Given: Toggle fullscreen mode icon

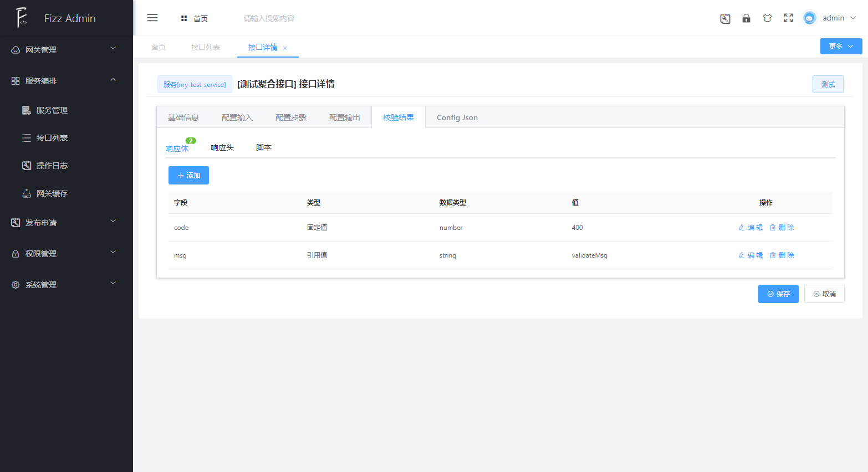Looking at the screenshot, I should [x=788, y=18].
